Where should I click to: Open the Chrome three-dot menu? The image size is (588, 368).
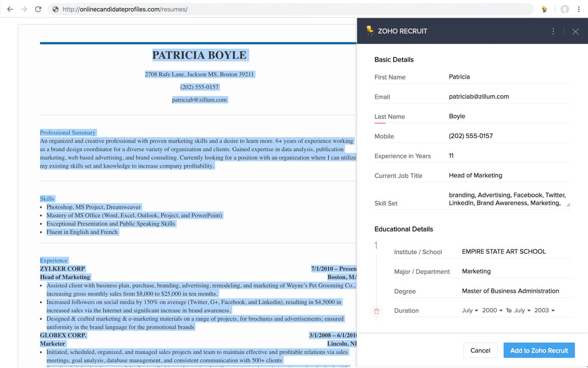pos(579,9)
